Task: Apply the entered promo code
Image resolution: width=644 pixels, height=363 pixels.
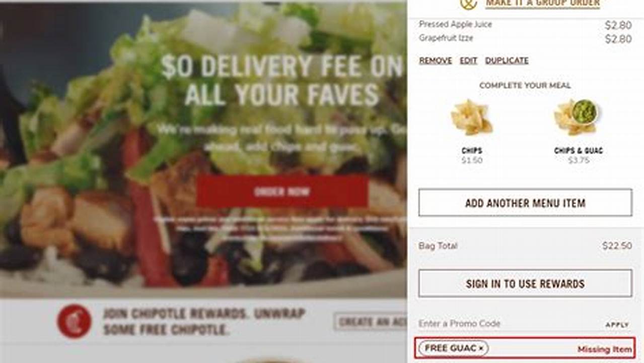Action: 617,325
